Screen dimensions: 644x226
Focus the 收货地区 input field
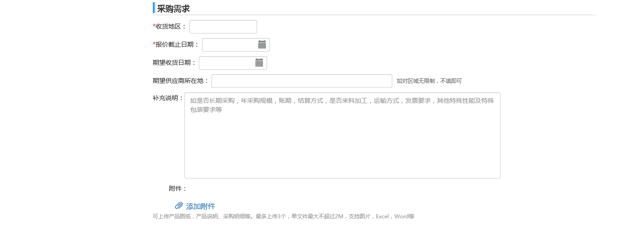click(223, 27)
